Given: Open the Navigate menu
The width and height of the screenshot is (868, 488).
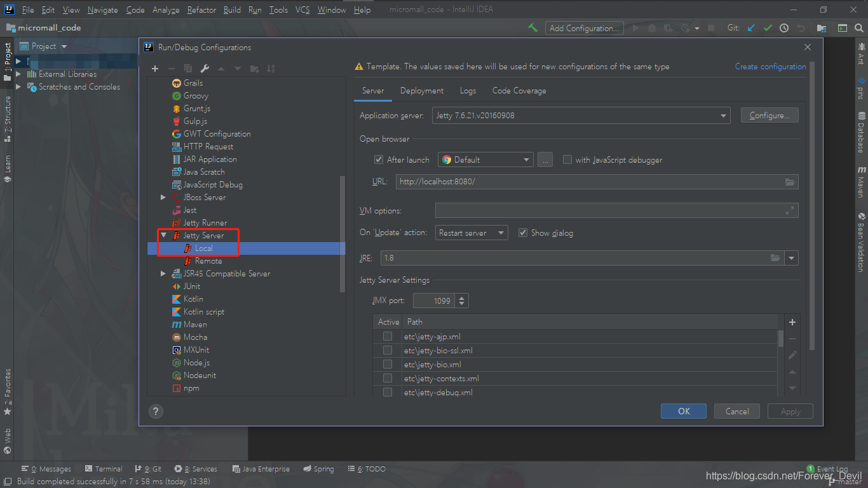Looking at the screenshot, I should [102, 10].
